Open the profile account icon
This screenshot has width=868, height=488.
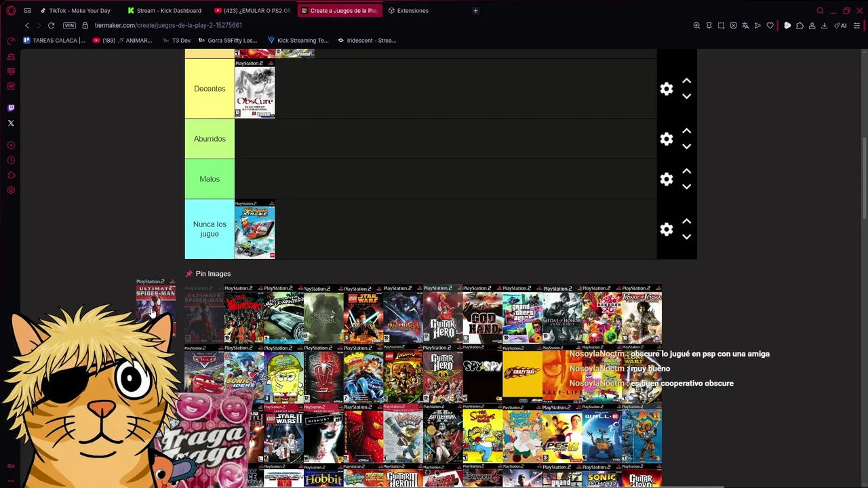pos(812,26)
